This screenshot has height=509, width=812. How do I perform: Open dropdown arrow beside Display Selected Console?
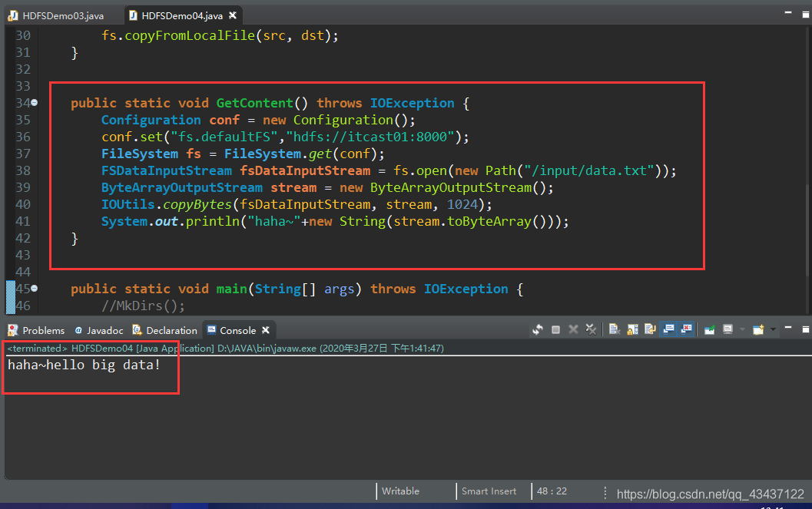click(x=742, y=329)
